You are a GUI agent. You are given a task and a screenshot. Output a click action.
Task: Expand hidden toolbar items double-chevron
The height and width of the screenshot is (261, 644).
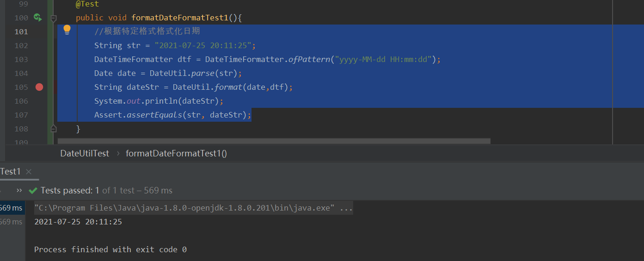pyautogui.click(x=19, y=190)
